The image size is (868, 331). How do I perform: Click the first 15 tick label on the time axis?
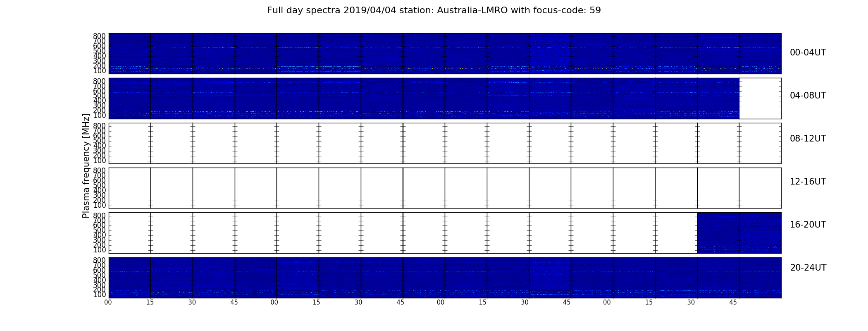(x=150, y=302)
